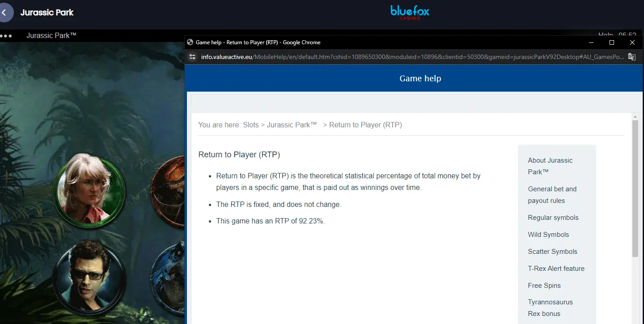Screen dimensions: 644x324
Task: Click Jurassic Park™ in the breadcrumb trail
Action: (292, 125)
